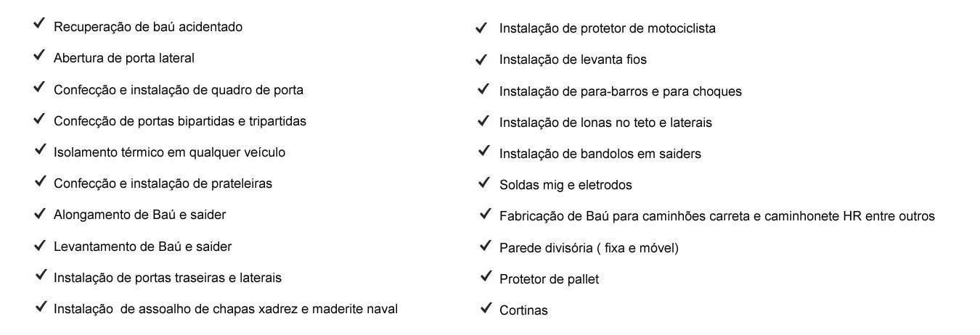Viewport: 980px width, 335px height.
Task: Click Instalação de protetor de motociclista text
Action: tap(608, 28)
